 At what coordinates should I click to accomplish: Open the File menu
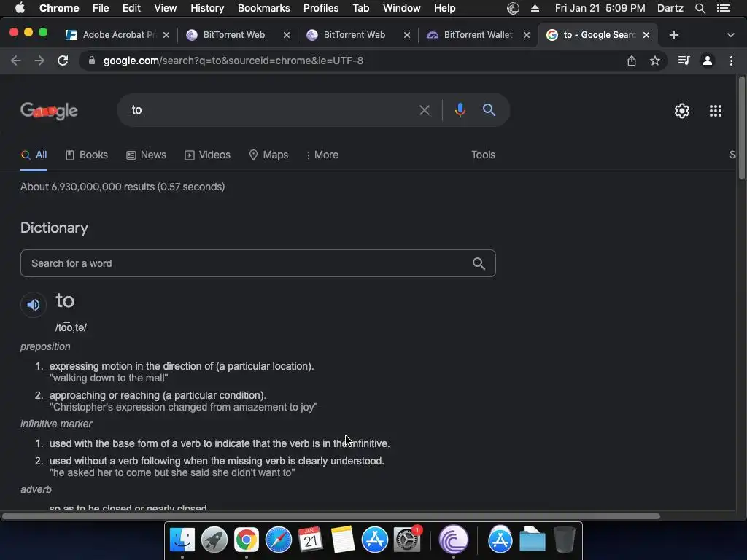click(101, 8)
